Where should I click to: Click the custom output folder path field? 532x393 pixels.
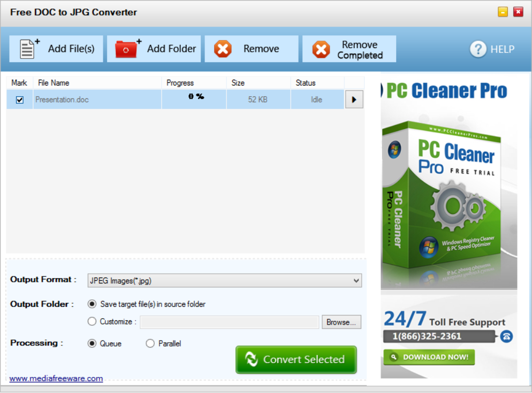[229, 322]
